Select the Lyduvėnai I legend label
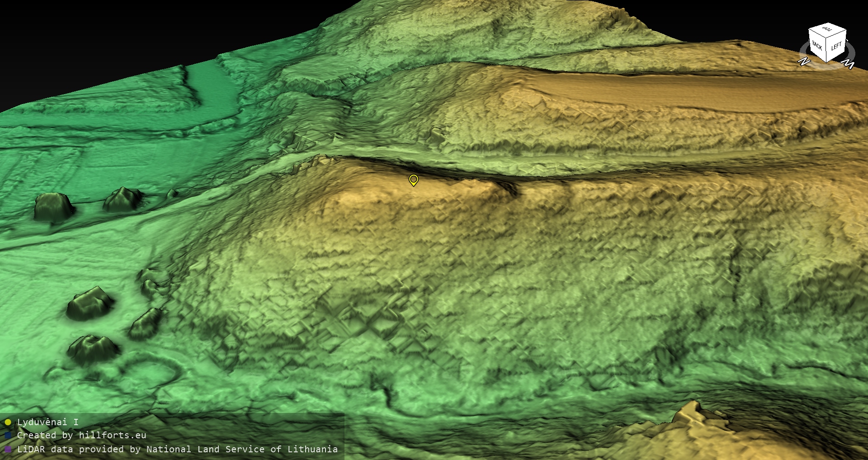This screenshot has height=460, width=868. (47, 422)
